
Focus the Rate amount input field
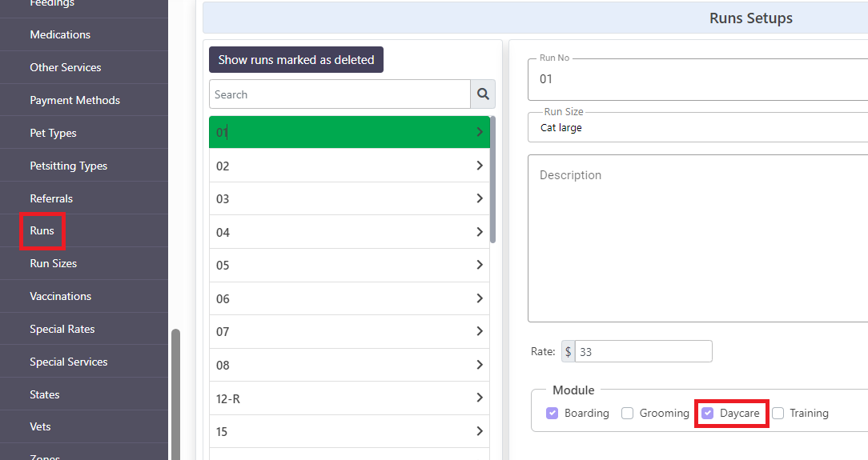click(x=643, y=352)
